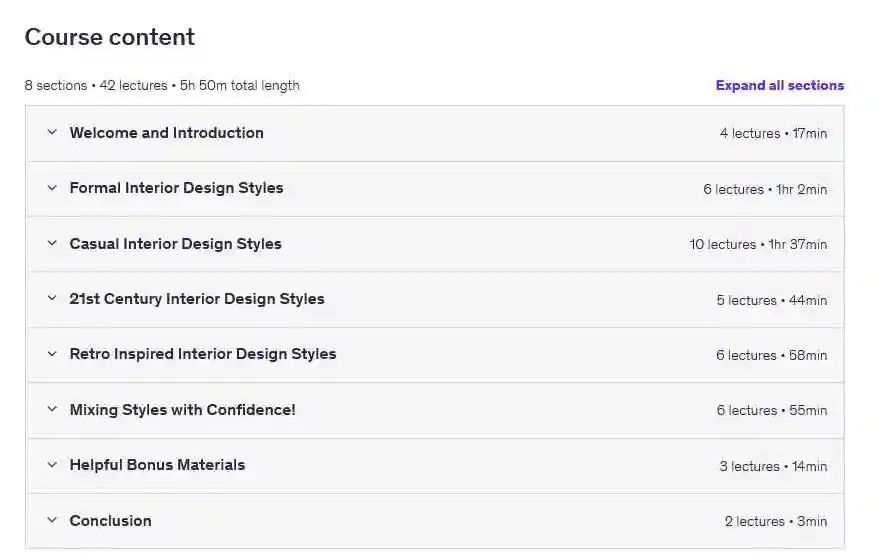Image resolution: width=894 pixels, height=556 pixels.
Task: Click chevron beside Retro Inspired Interior Design Styles
Action: point(52,354)
